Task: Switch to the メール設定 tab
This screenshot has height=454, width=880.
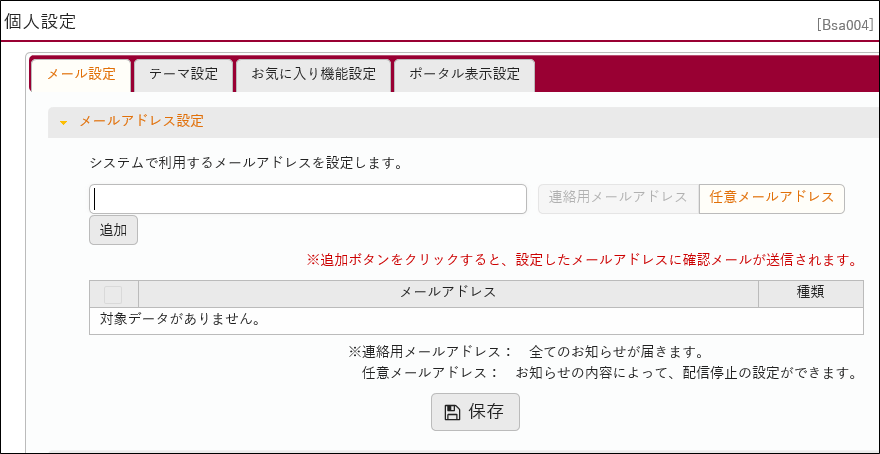Action: coord(81,75)
